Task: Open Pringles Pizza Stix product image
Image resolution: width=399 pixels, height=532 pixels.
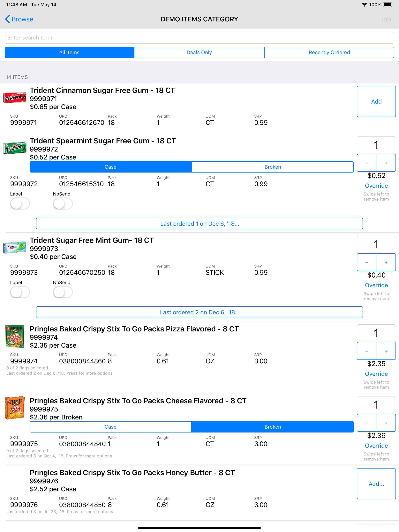Action: (15, 336)
